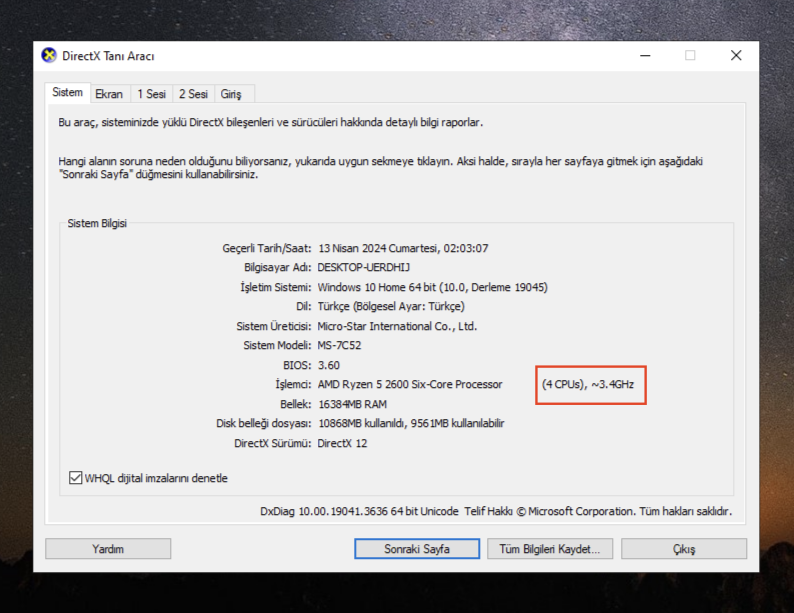Viewport: 794px width, 613px height.
Task: Click system model MS-7C52
Action: (339, 345)
